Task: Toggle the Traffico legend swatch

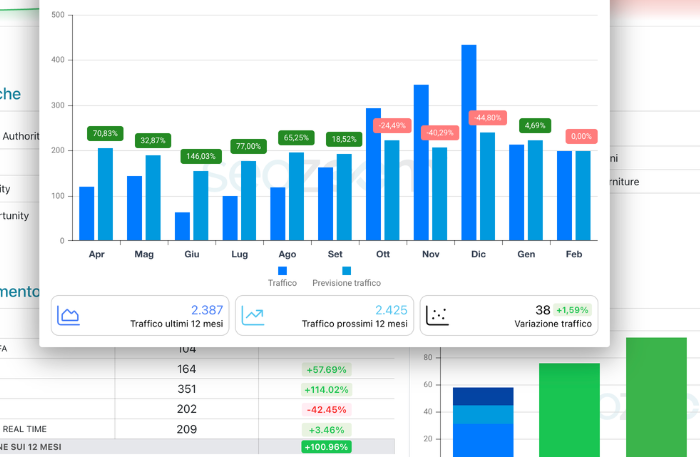Action: pyautogui.click(x=282, y=270)
